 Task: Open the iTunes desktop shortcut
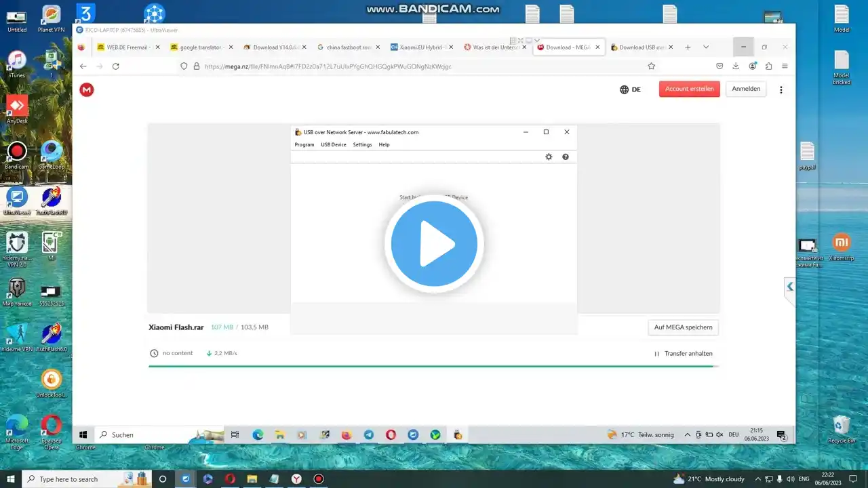[x=17, y=64]
